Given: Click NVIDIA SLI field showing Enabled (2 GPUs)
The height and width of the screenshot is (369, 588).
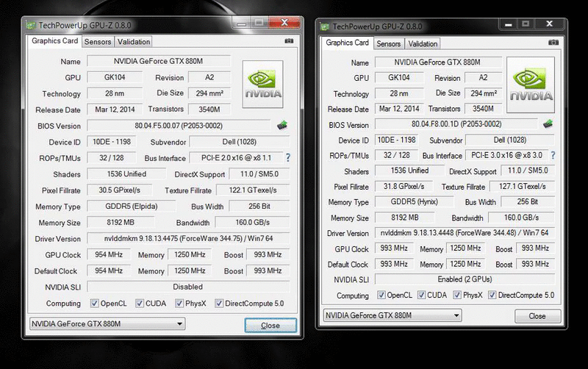Looking at the screenshot, I should (465, 279).
